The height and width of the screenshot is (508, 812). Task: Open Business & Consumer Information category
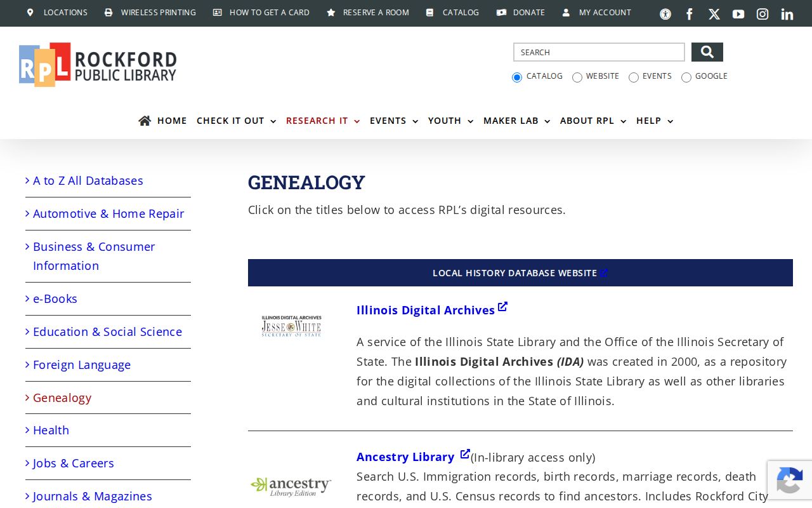click(94, 256)
